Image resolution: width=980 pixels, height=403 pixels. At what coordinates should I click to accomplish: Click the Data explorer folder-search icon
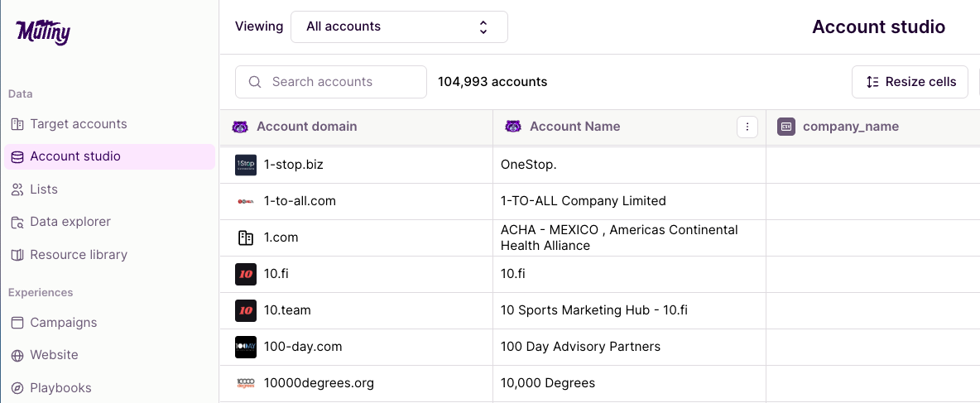(x=17, y=222)
